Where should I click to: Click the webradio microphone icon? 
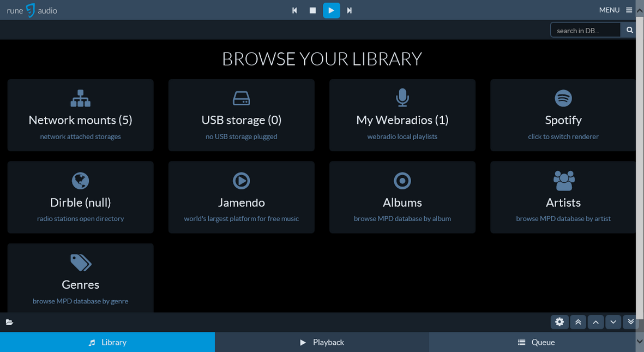click(x=402, y=98)
